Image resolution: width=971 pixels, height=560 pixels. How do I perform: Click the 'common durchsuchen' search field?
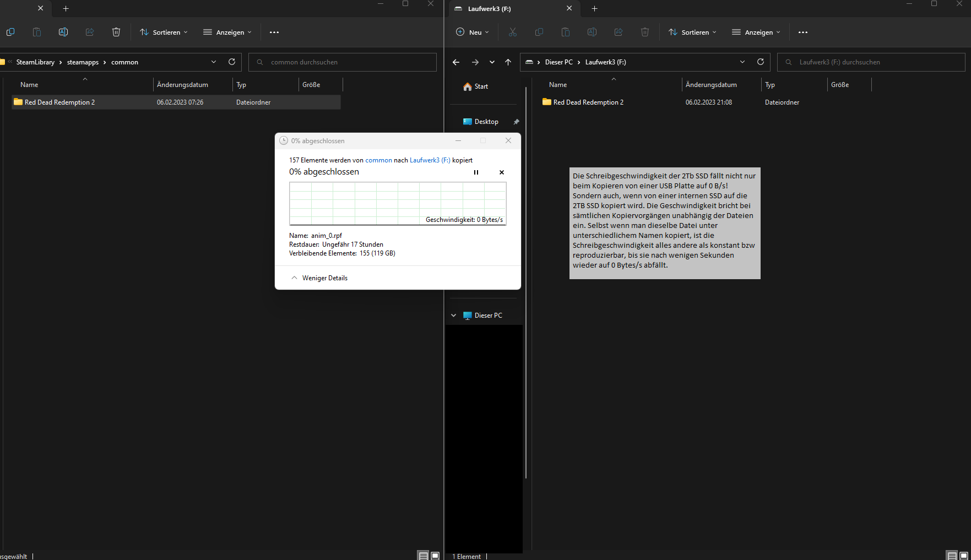tap(343, 62)
